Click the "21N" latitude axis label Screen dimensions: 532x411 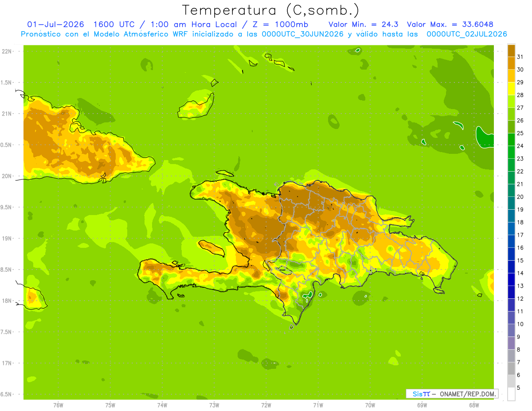pos(6,114)
